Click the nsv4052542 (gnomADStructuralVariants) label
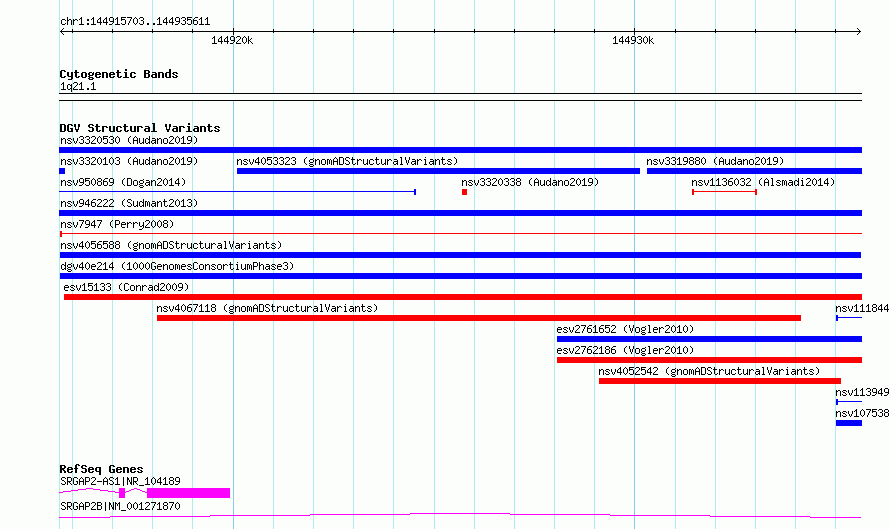This screenshot has width=890, height=529. (709, 371)
